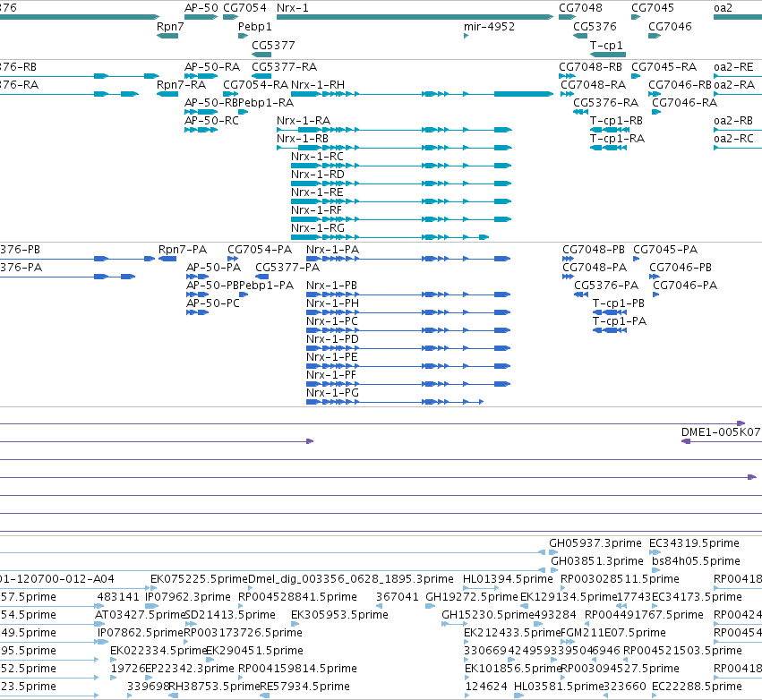This screenshot has width=762, height=700.
Task: Select the DME1-005K07 clone label
Action: point(721,432)
